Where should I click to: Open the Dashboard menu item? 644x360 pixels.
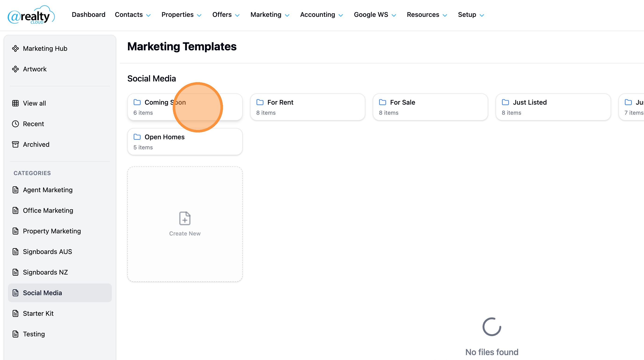88,15
